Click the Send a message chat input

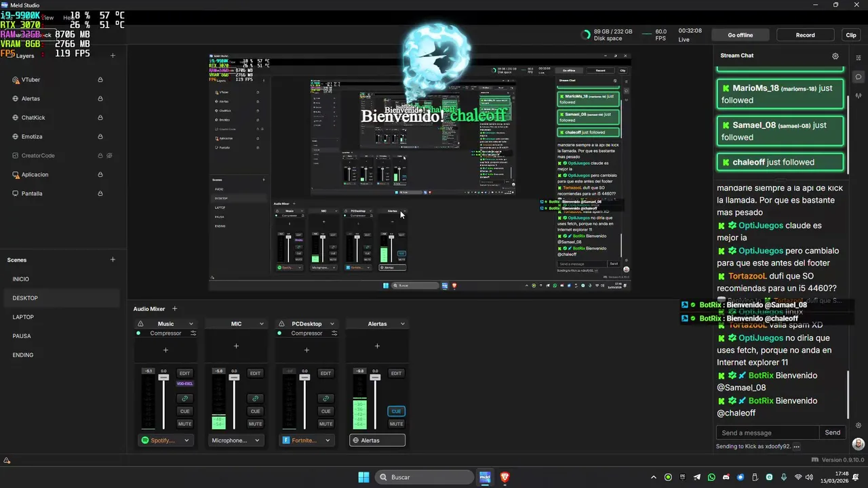click(768, 432)
